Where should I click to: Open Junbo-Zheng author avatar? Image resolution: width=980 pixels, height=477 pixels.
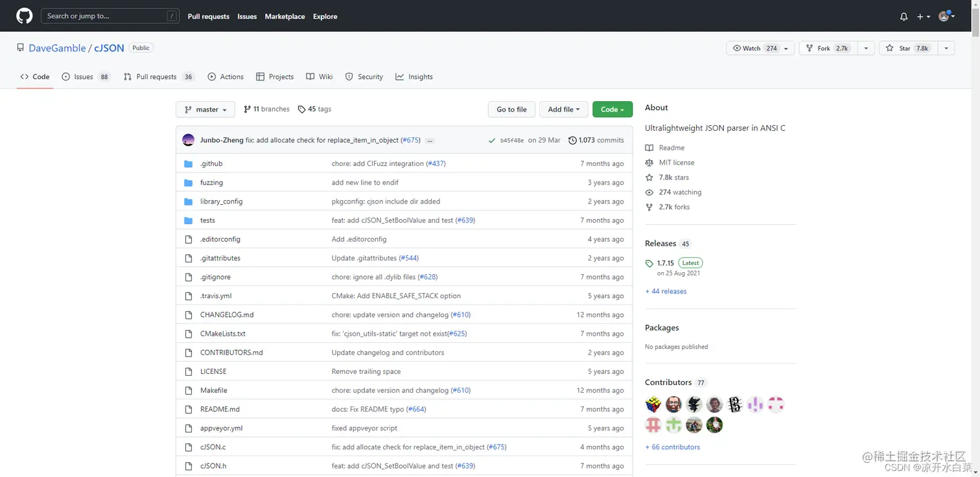pos(189,140)
